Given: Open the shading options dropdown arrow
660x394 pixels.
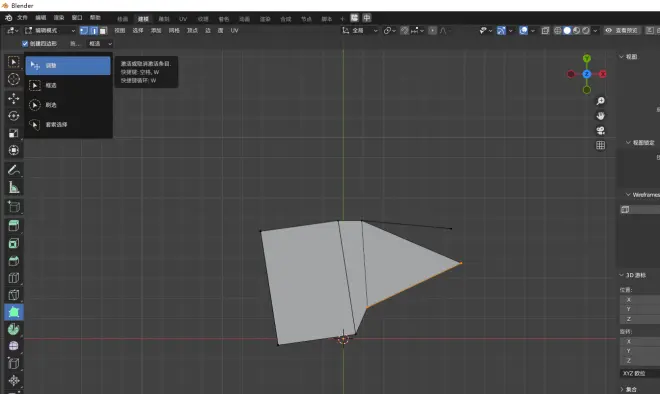Looking at the screenshot, I should pyautogui.click(x=595, y=30).
